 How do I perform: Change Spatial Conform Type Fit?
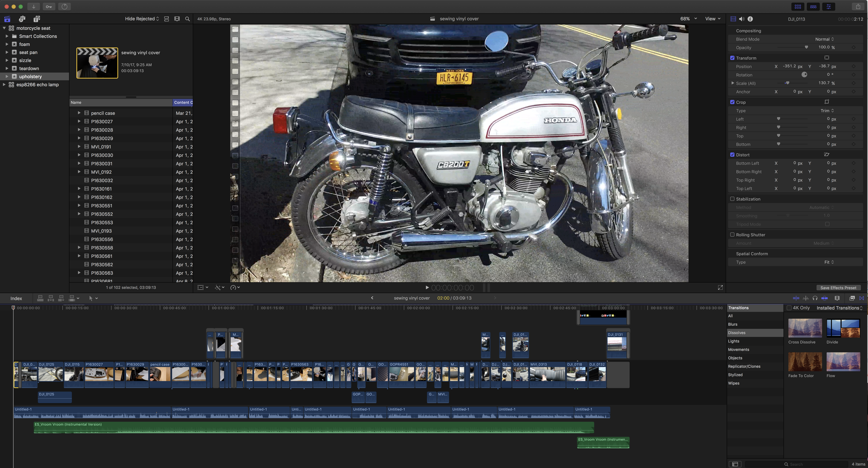click(829, 262)
